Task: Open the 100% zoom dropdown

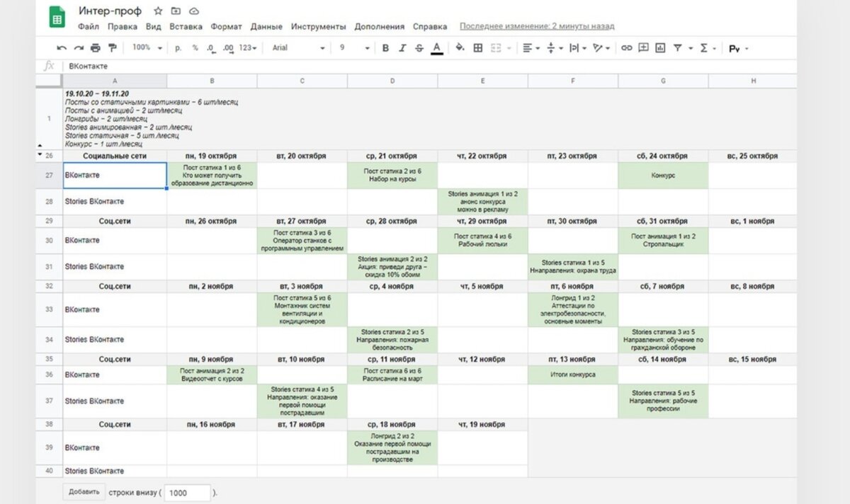Action: point(147,48)
